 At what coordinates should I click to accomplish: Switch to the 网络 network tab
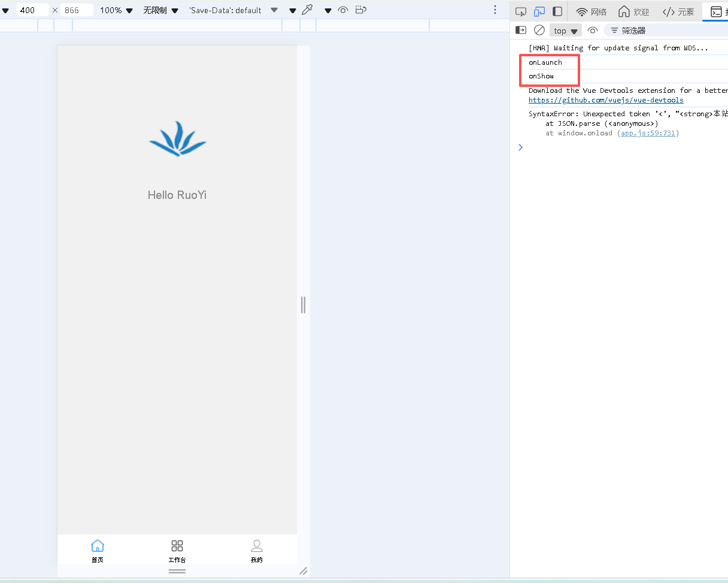pyautogui.click(x=591, y=11)
